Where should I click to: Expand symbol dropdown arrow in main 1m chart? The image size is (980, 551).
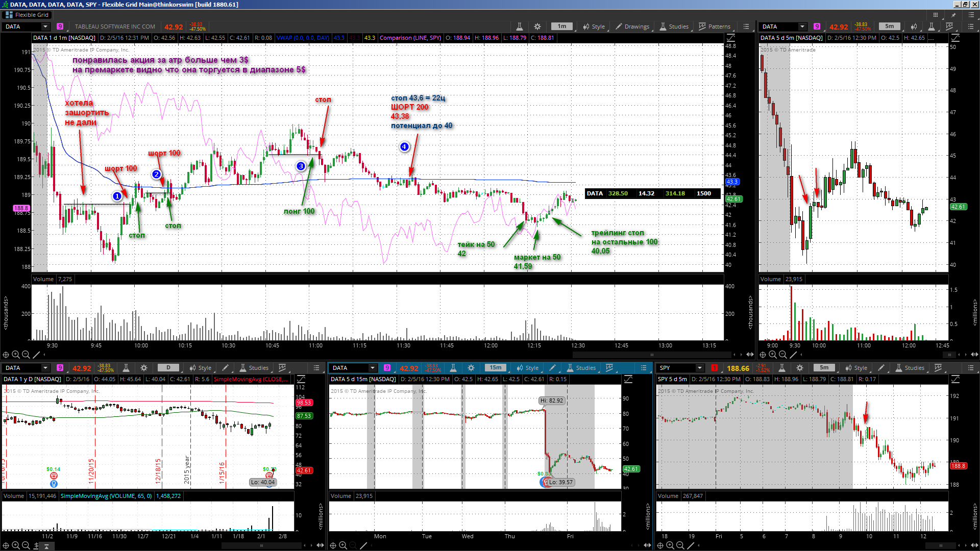45,27
